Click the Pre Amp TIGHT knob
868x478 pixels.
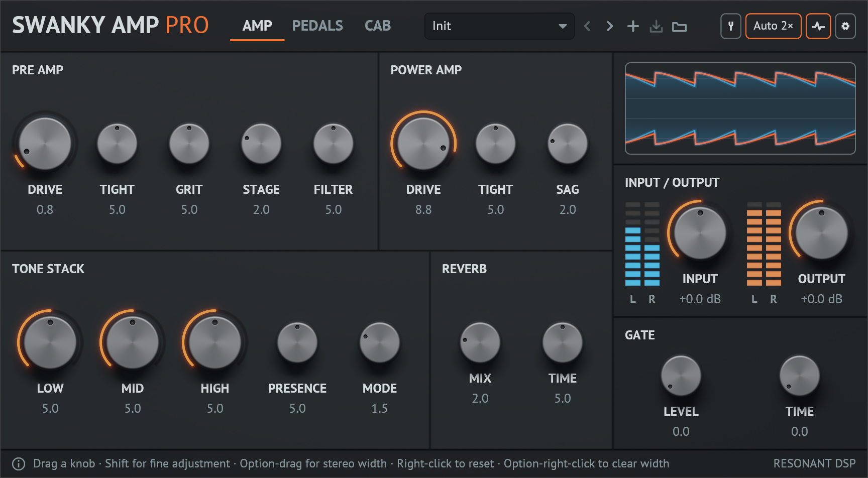pyautogui.click(x=117, y=144)
